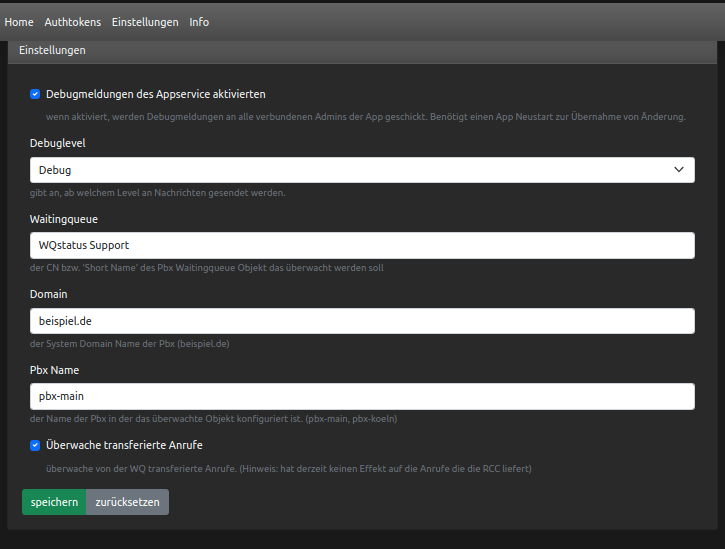Reset the form with zurücksetzen button
725x549 pixels.
128,502
